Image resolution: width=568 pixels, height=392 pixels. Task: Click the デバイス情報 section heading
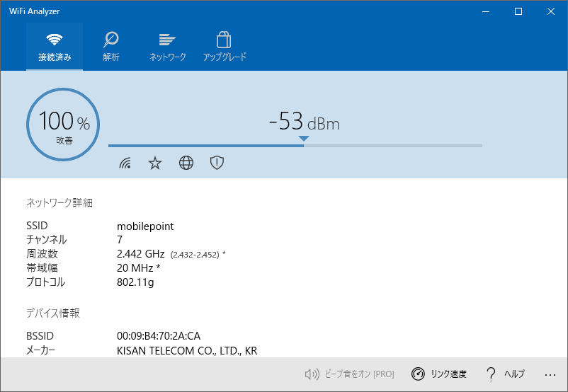coord(53,313)
